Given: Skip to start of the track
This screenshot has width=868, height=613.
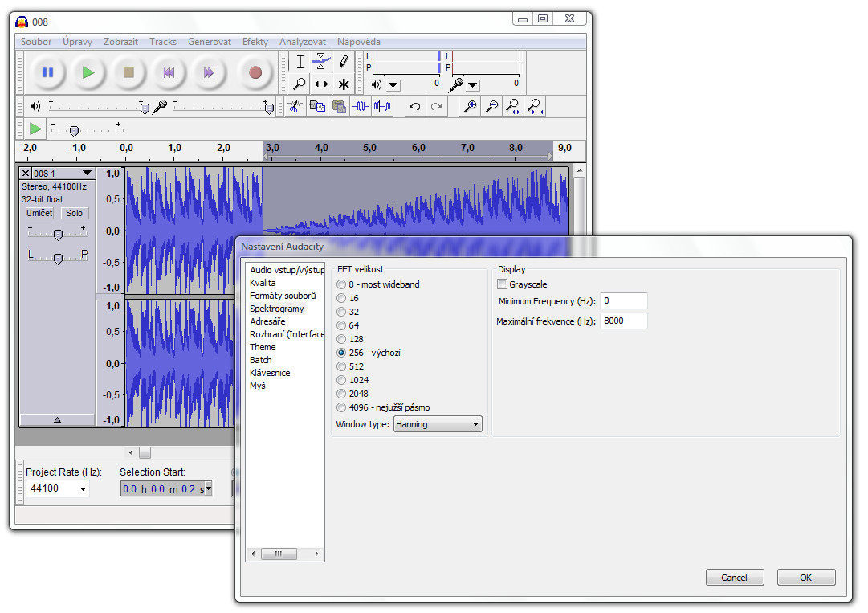Looking at the screenshot, I should click(169, 72).
